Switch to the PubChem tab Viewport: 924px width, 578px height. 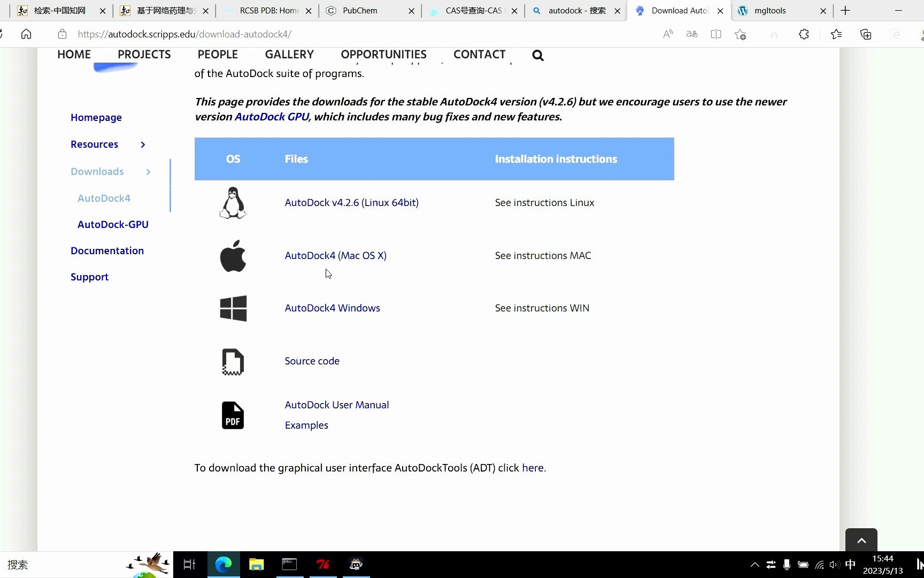pos(369,11)
